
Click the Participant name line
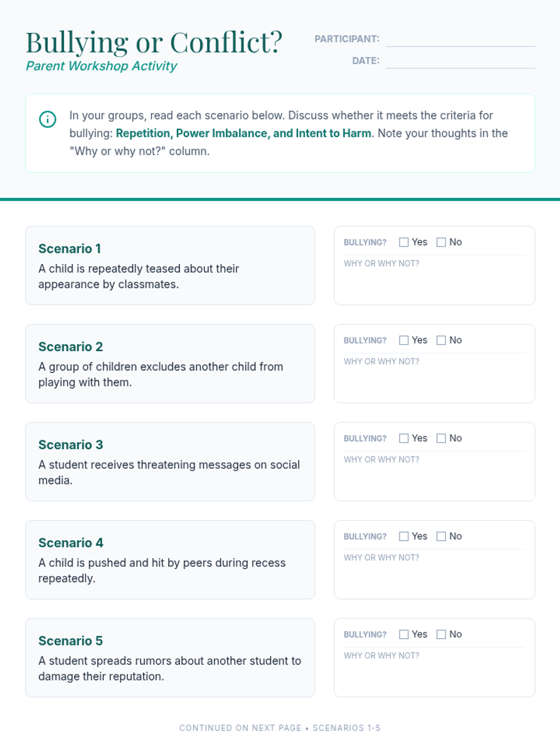(461, 40)
